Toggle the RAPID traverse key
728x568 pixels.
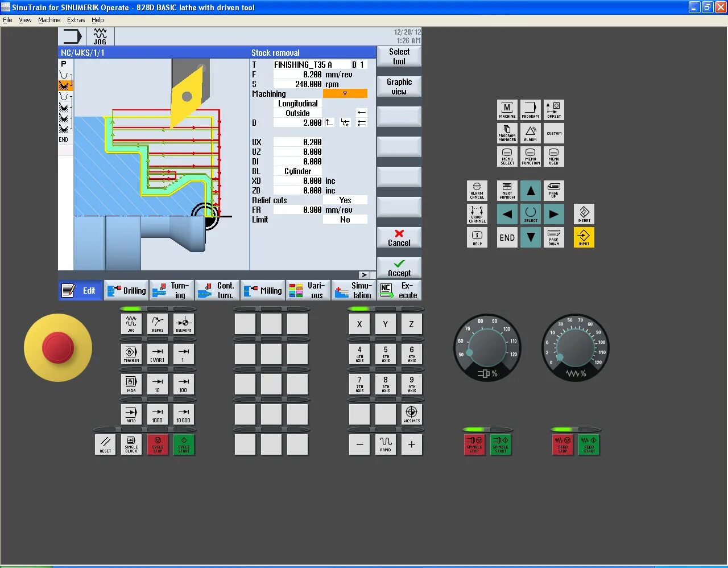point(385,444)
